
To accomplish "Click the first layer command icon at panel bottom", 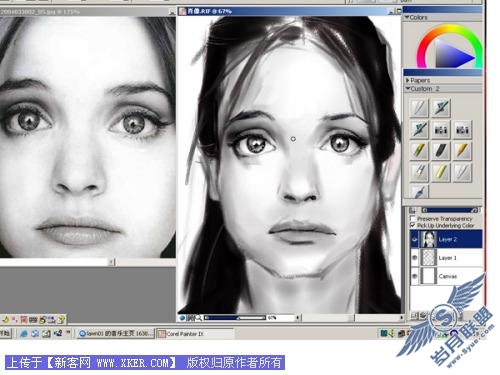I will (x=415, y=315).
